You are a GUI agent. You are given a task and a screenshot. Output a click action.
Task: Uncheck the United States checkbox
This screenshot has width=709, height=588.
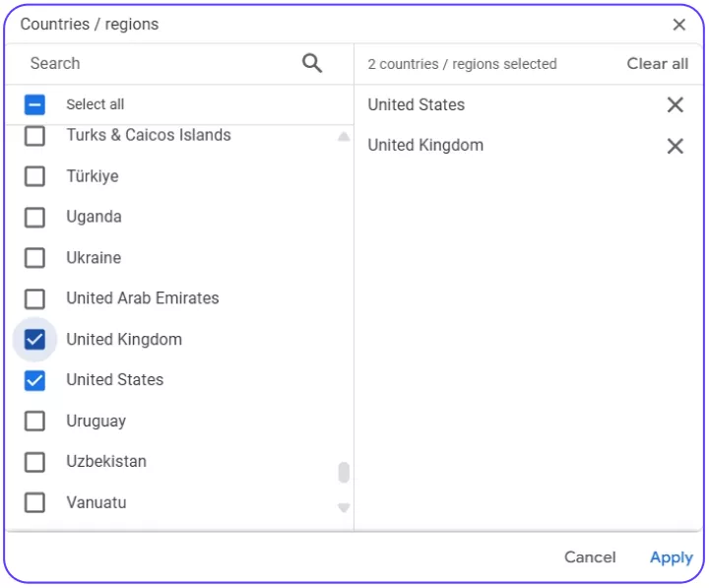34,380
